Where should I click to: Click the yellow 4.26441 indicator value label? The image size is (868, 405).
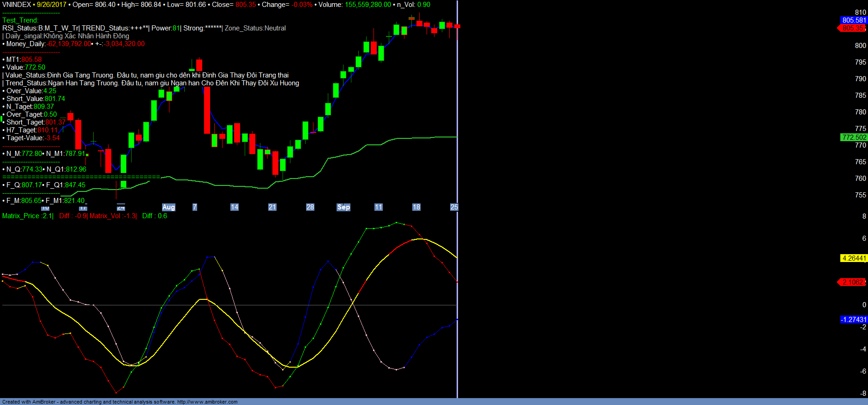854,258
